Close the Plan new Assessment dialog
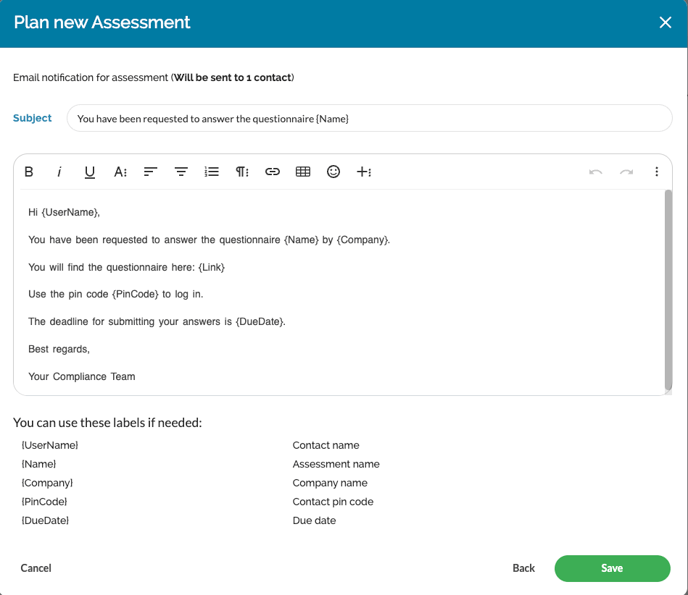This screenshot has width=688, height=595. pyautogui.click(x=665, y=22)
